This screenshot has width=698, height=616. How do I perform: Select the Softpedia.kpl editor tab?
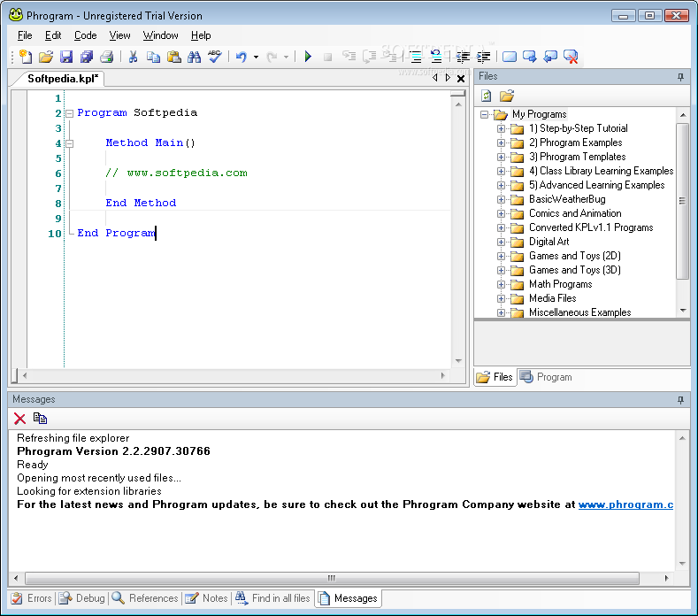[62, 79]
